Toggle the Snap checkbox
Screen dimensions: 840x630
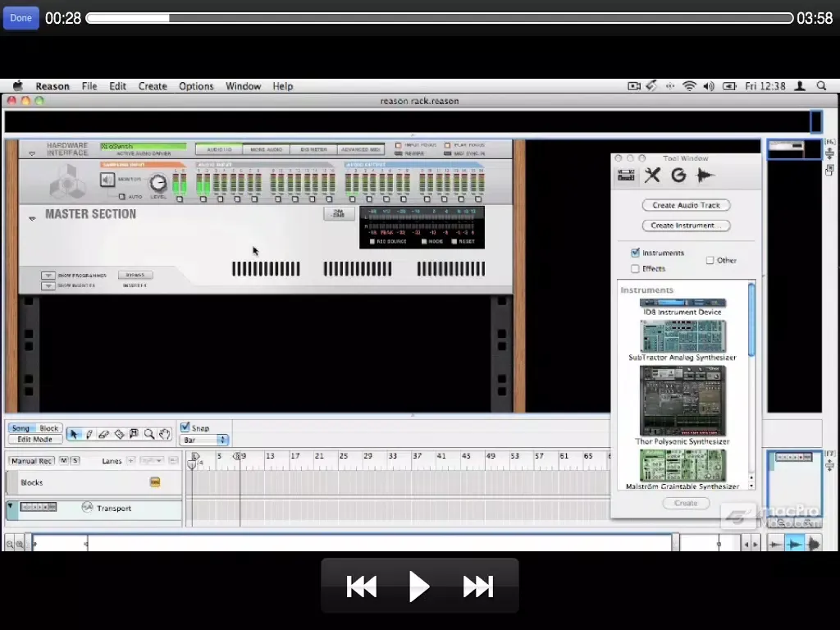point(185,427)
